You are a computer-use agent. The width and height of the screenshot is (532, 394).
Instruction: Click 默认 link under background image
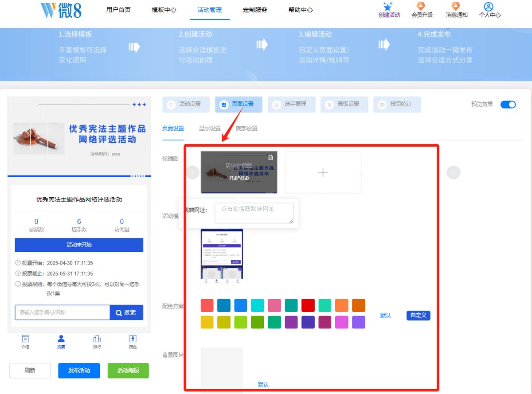[263, 385]
